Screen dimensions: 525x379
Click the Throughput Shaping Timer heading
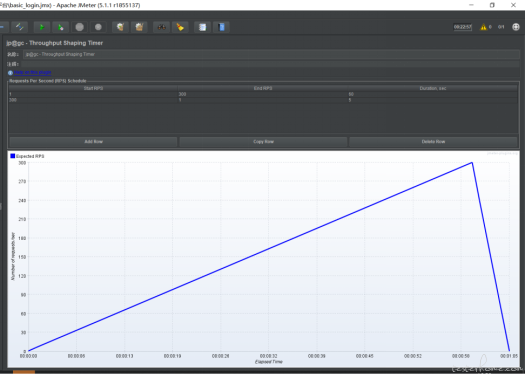click(x=55, y=43)
